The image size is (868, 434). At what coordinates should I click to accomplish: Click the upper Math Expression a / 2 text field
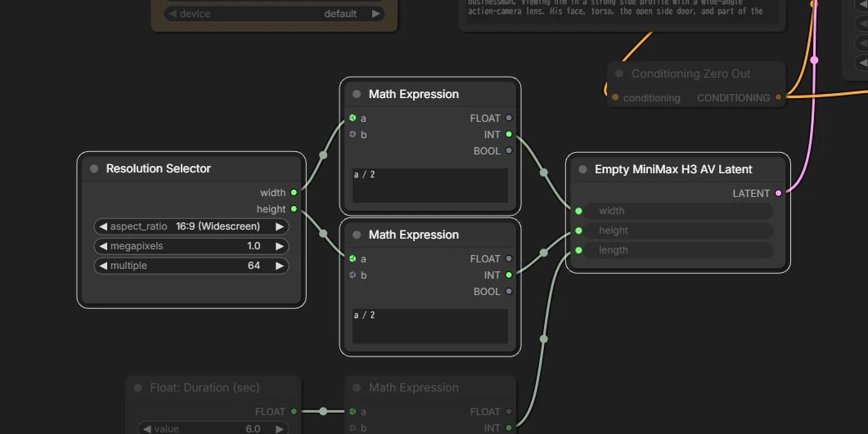430,186
